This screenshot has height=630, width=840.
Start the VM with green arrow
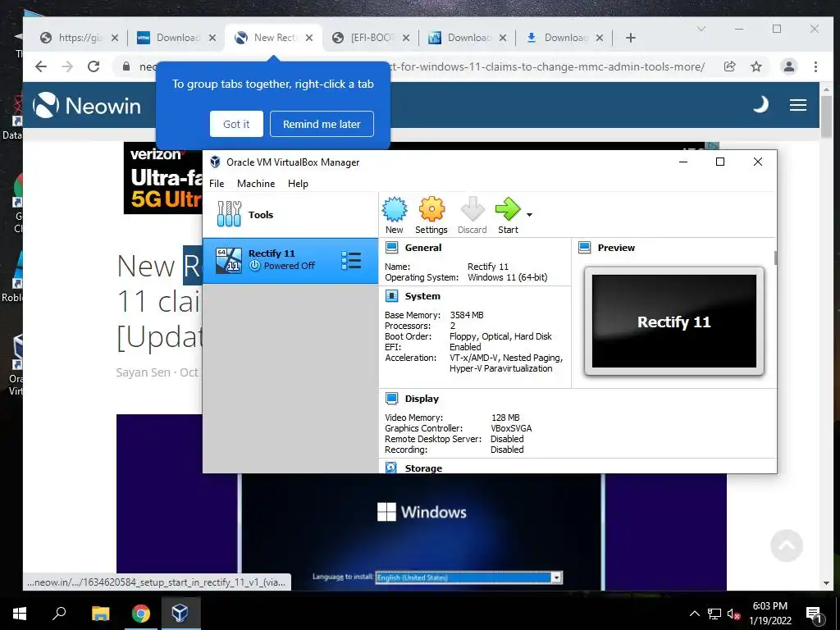508,216
